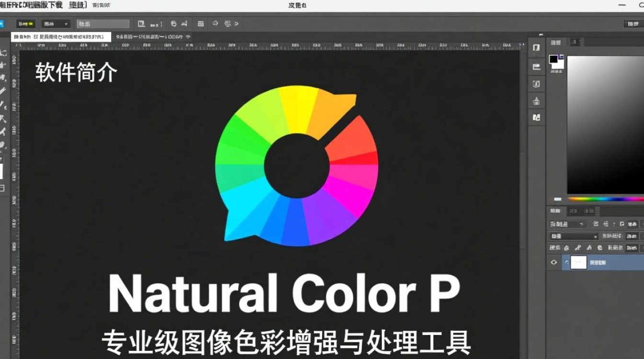Screen dimensions: 644x359
Task: Toggle the visibility eye of the Background layer
Action: [554, 262]
